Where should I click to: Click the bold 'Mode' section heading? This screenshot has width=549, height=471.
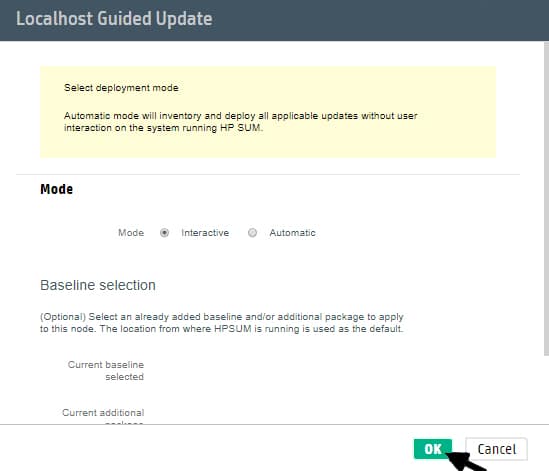pyautogui.click(x=57, y=189)
